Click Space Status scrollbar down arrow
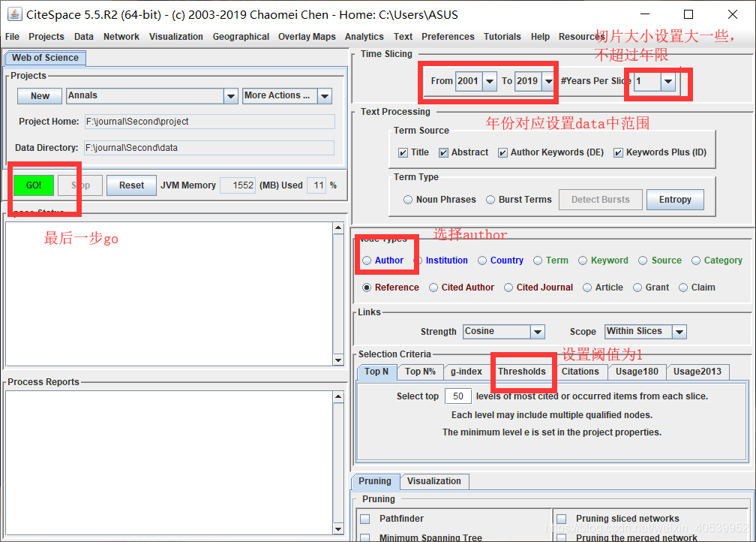This screenshot has height=542, width=756. tap(338, 360)
